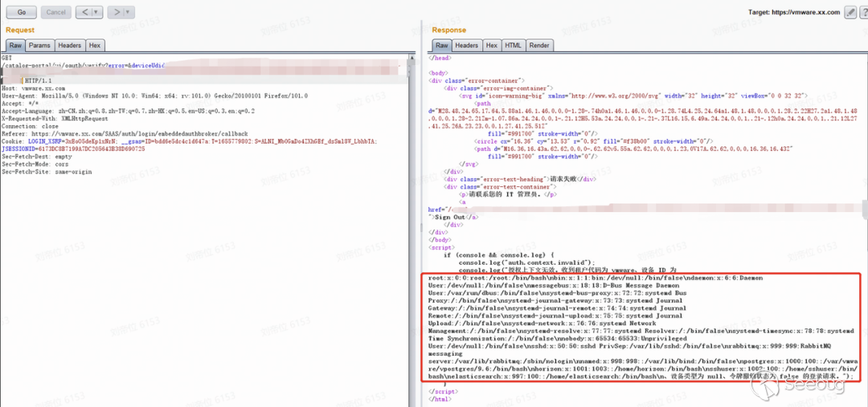Open the Headers tab under Response
This screenshot has width=868, height=407.
point(467,45)
